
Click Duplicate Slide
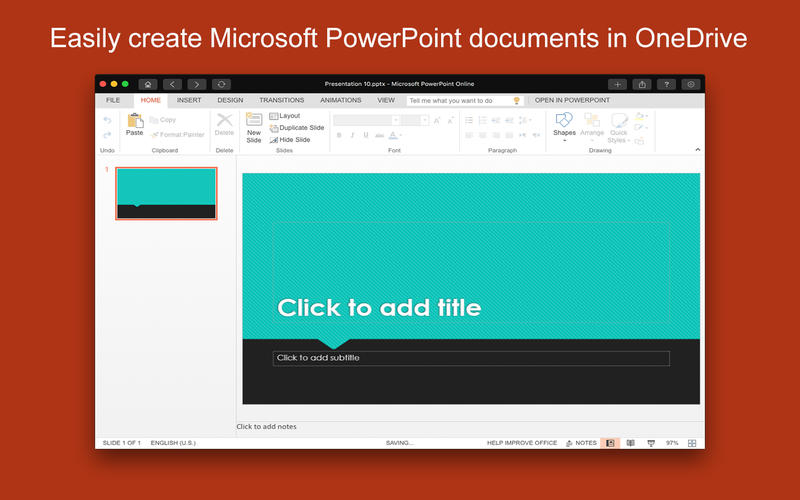[296, 128]
